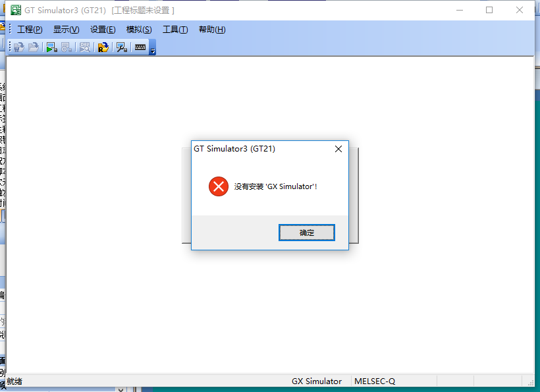Open the 帮助(H) menu
This screenshot has width=540, height=392.
[x=212, y=30]
